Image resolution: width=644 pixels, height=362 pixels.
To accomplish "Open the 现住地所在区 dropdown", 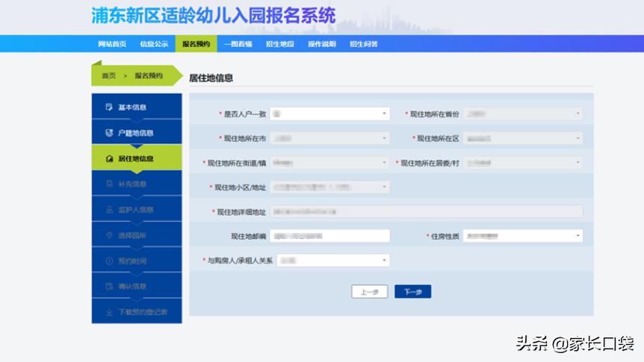I will click(x=523, y=138).
